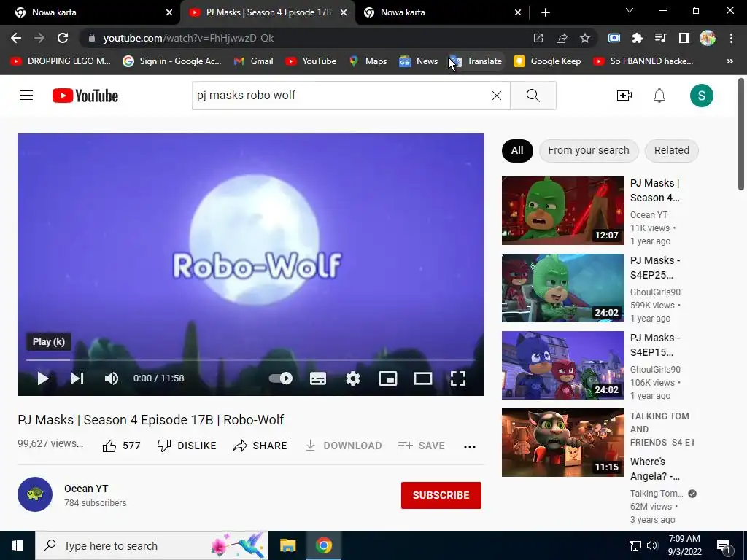Toggle the autoplay switch in player
This screenshot has height=560, width=747.
[x=281, y=378]
